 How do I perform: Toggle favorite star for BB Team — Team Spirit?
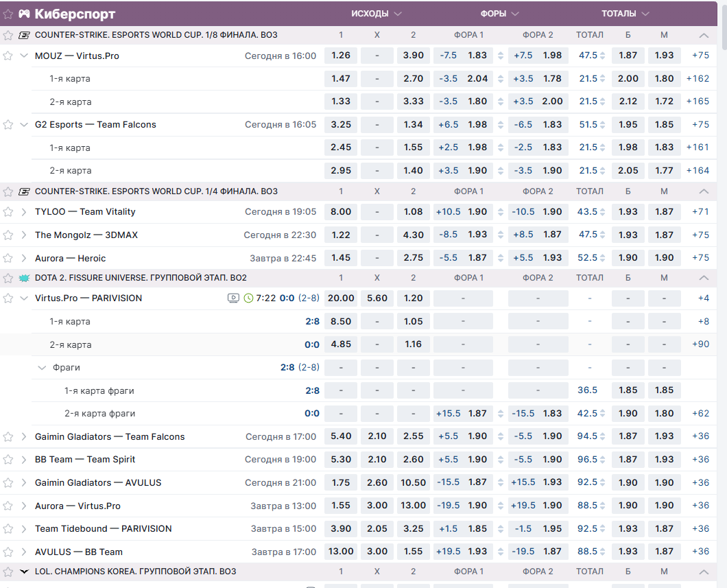[x=8, y=460]
